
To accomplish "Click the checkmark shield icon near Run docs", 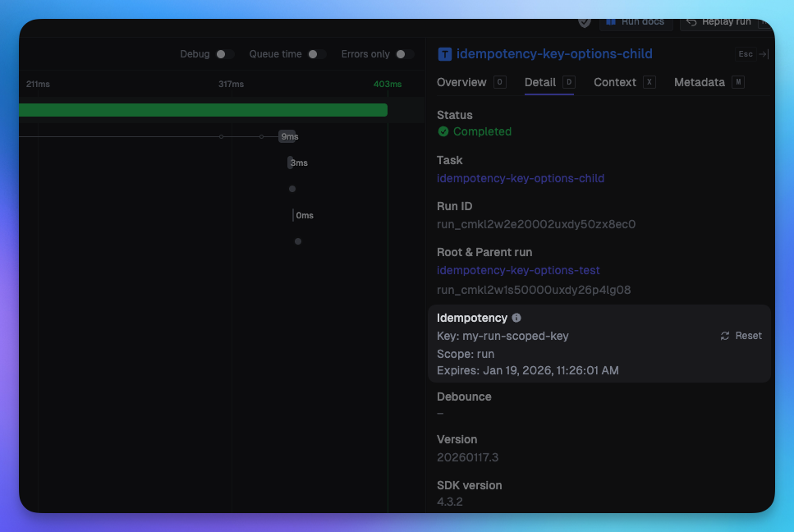I will coord(583,22).
